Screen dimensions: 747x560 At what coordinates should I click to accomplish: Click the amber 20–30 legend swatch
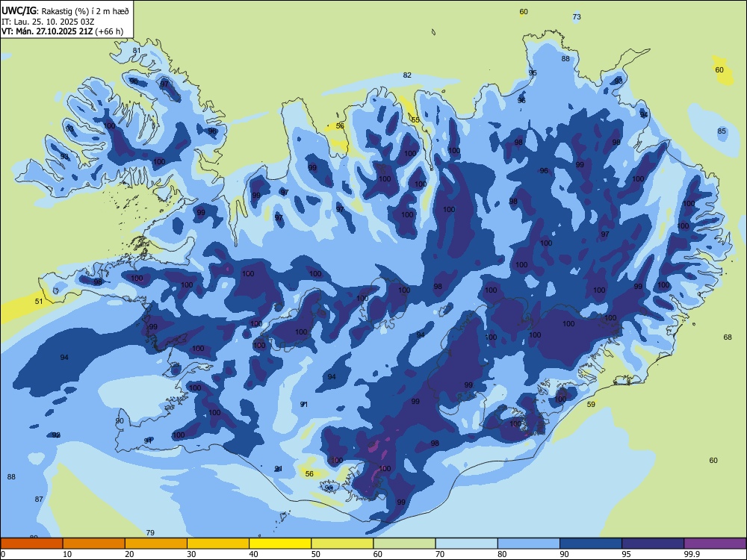click(x=156, y=544)
